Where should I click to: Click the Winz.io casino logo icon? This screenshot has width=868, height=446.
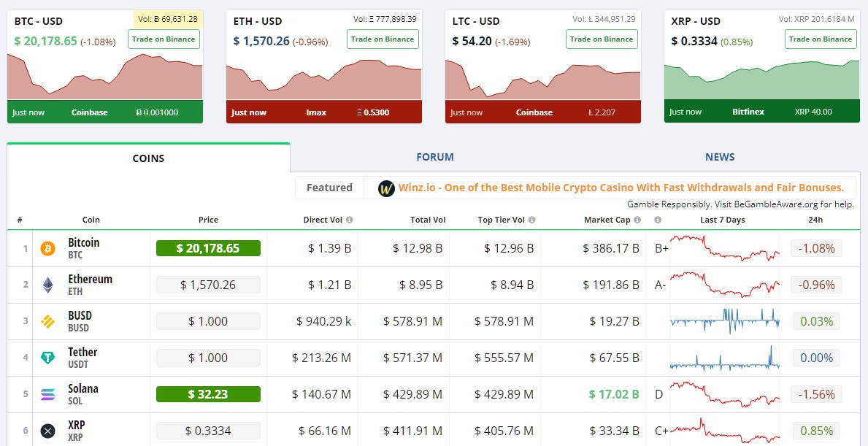point(386,188)
